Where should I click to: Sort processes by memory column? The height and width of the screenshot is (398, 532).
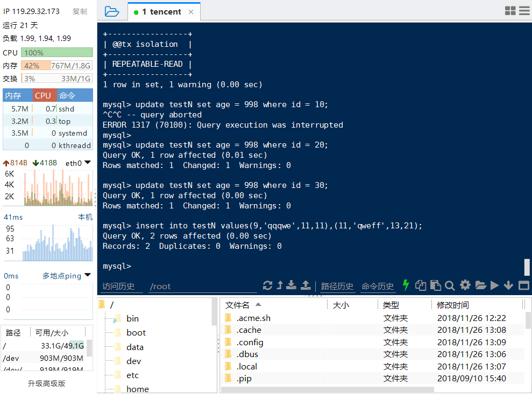18,95
